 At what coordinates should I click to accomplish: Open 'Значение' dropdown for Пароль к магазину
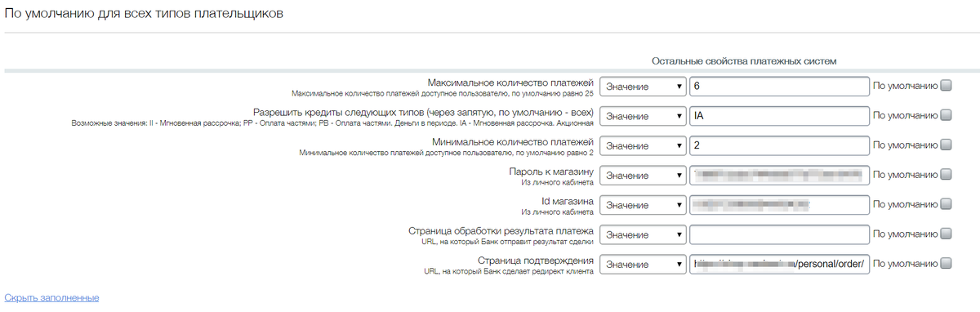coord(643,176)
